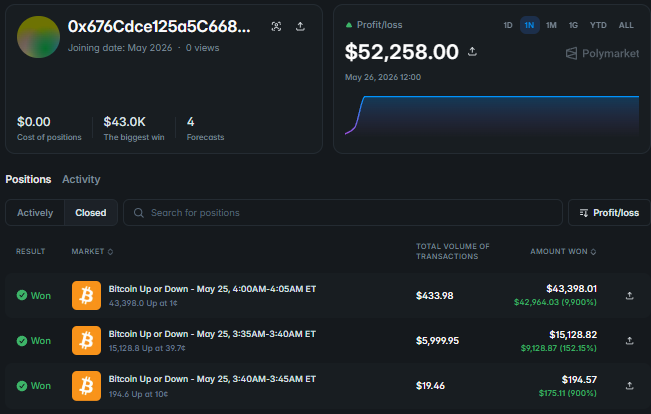Click the profit/loss line chart

tap(492, 115)
